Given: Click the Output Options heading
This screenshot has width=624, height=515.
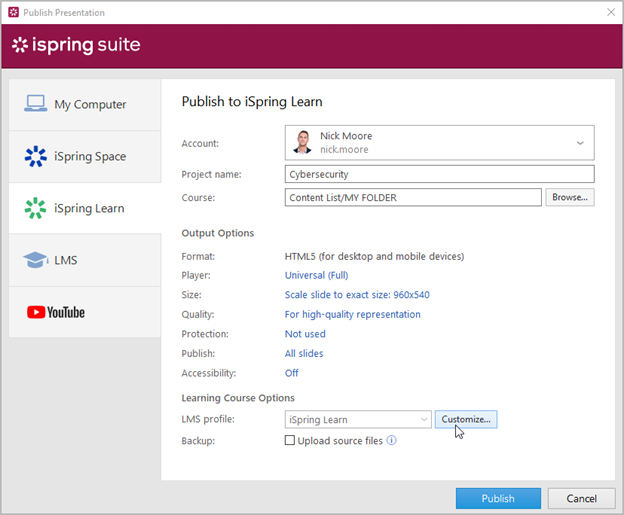Looking at the screenshot, I should click(218, 233).
